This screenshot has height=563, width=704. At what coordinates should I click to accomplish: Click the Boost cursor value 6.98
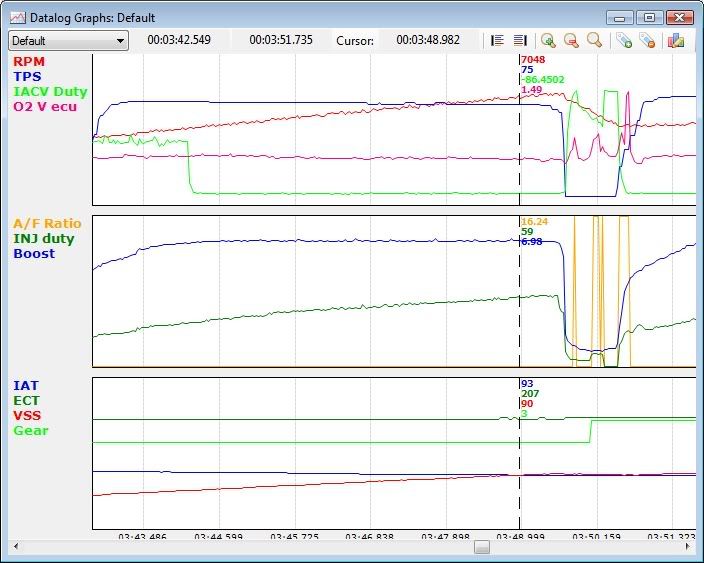coord(532,242)
